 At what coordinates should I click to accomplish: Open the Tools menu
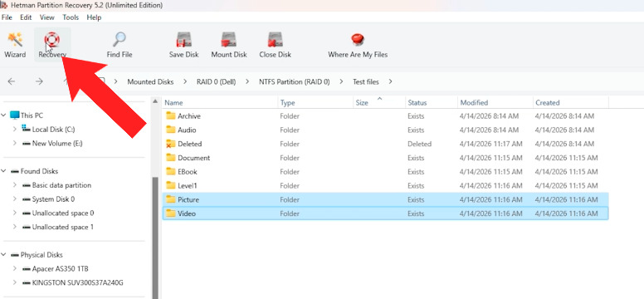tap(71, 17)
